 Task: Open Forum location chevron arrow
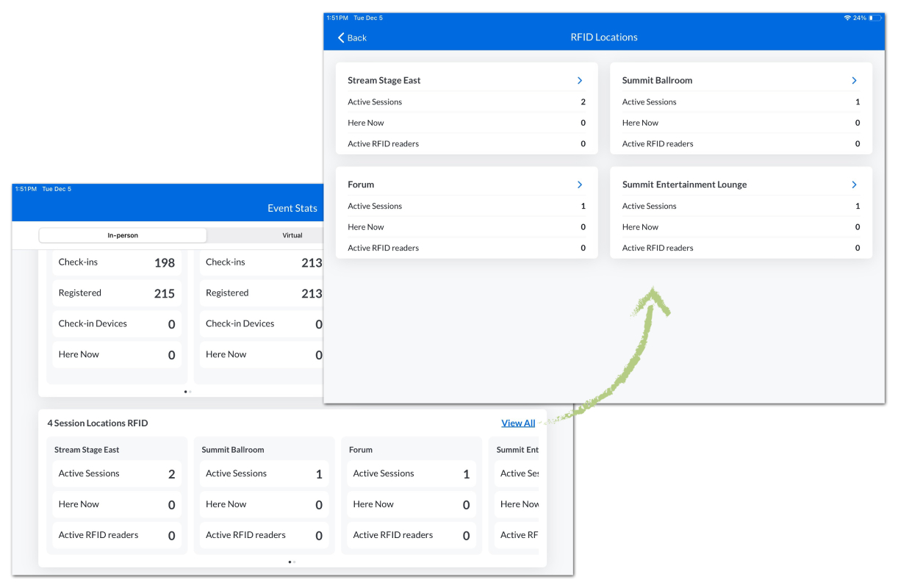(x=580, y=184)
